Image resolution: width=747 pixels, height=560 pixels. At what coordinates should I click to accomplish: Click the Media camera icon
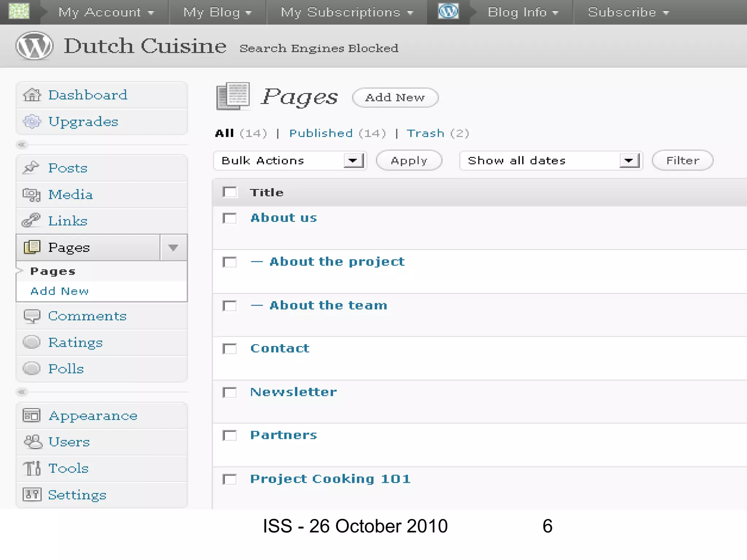coord(31,195)
